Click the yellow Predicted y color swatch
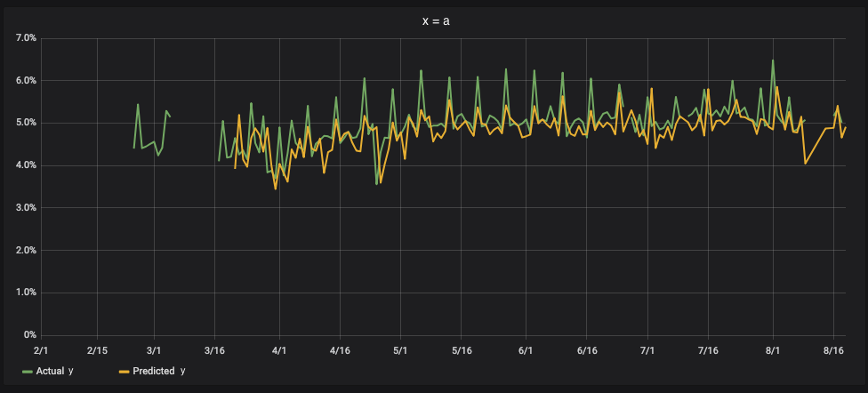The height and width of the screenshot is (393, 868). tap(125, 372)
